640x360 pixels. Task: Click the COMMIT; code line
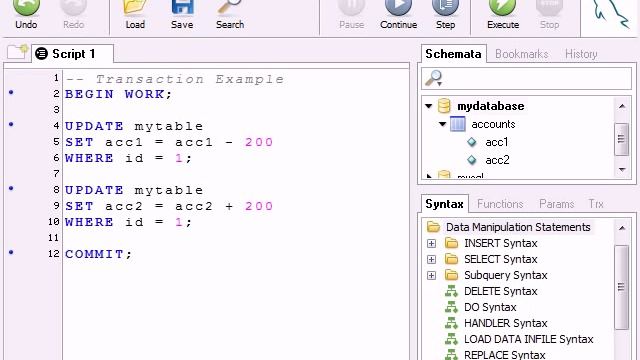pyautogui.click(x=98, y=254)
